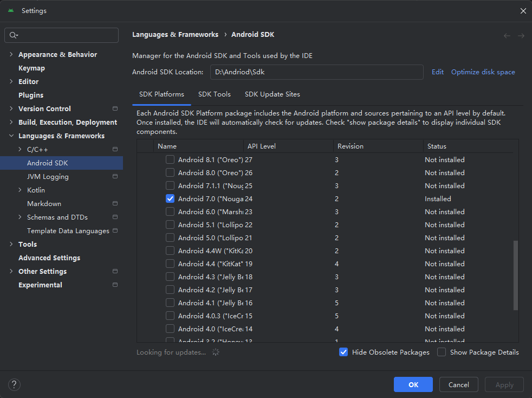Sort table by the Name column header
The height and width of the screenshot is (398, 532).
(x=198, y=146)
